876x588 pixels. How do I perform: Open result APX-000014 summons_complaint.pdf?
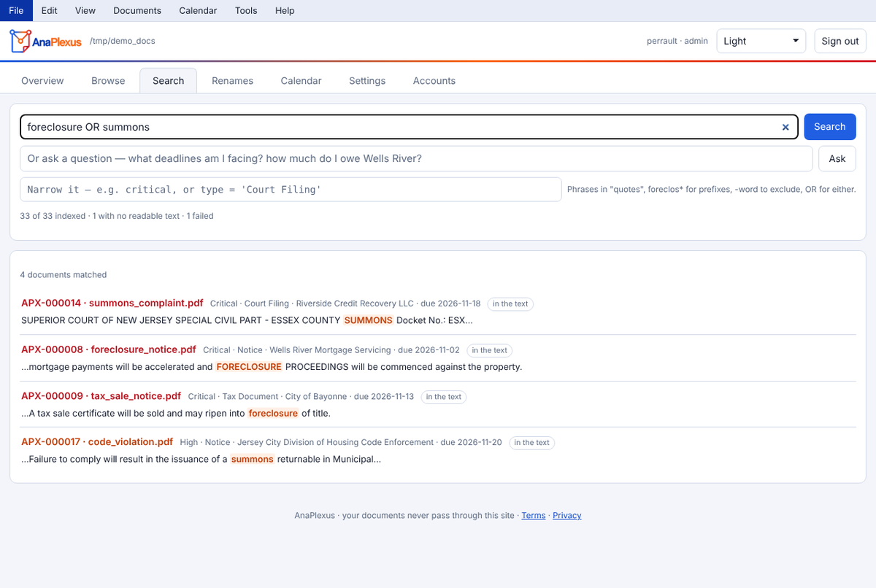coord(112,303)
